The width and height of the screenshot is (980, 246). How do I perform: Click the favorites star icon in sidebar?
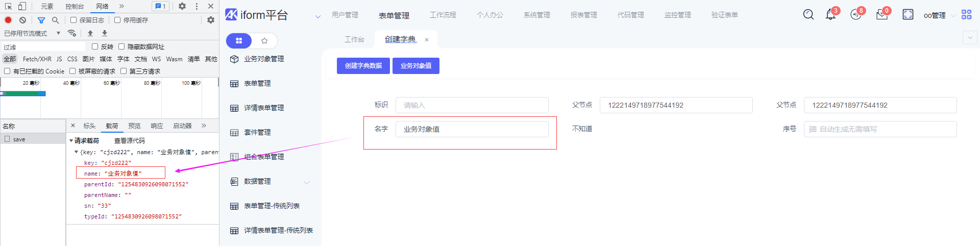(264, 40)
